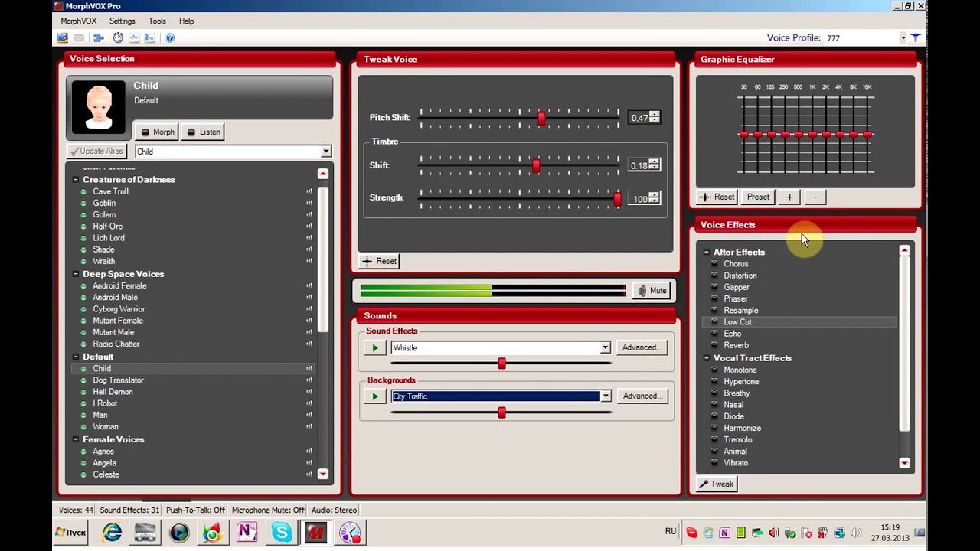Click the waveform icon in the toolbar
980x551 pixels.
click(134, 37)
